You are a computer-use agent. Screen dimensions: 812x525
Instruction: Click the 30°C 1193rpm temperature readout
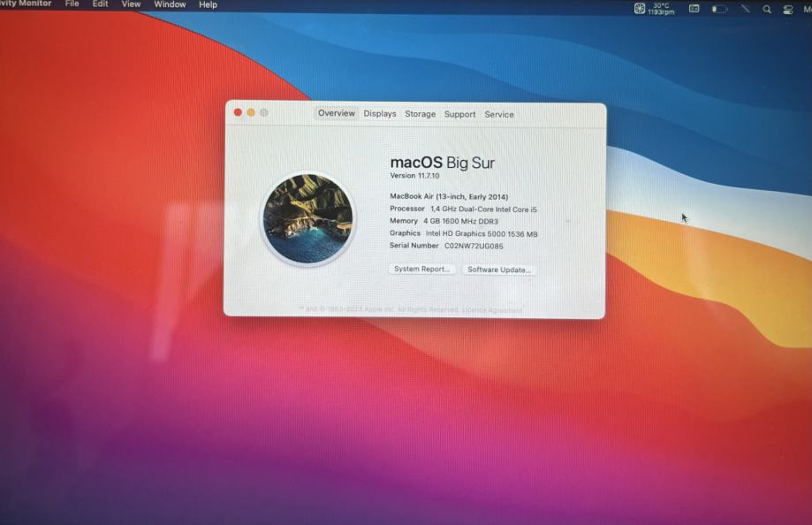click(x=661, y=9)
